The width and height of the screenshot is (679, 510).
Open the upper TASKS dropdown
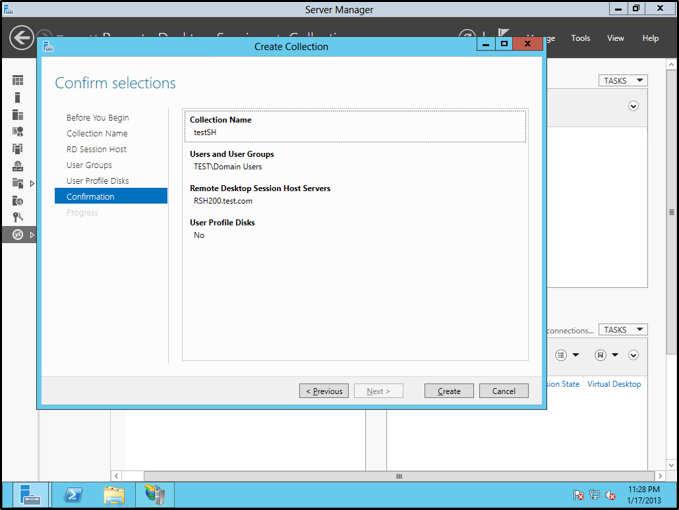623,81
